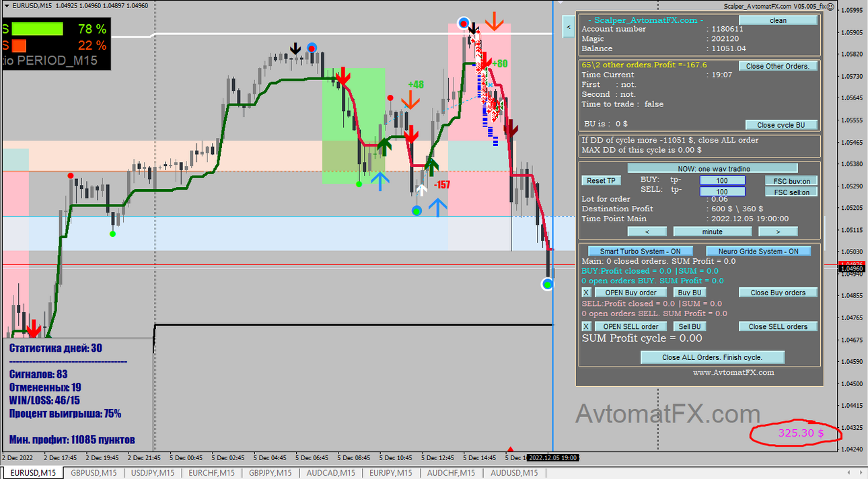Click the Сигналов: 83 statistic line
This screenshot has width=868, height=479.
pos(38,374)
